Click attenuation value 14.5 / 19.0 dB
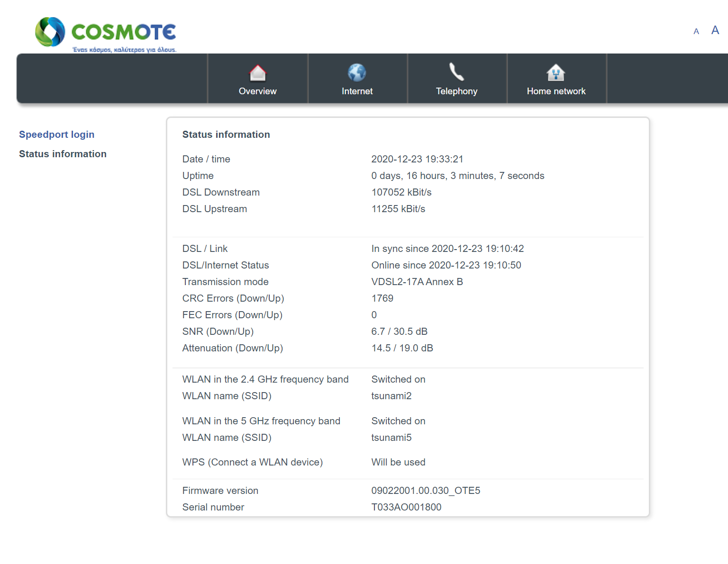Viewport: 728px width, 564px height. tap(402, 348)
